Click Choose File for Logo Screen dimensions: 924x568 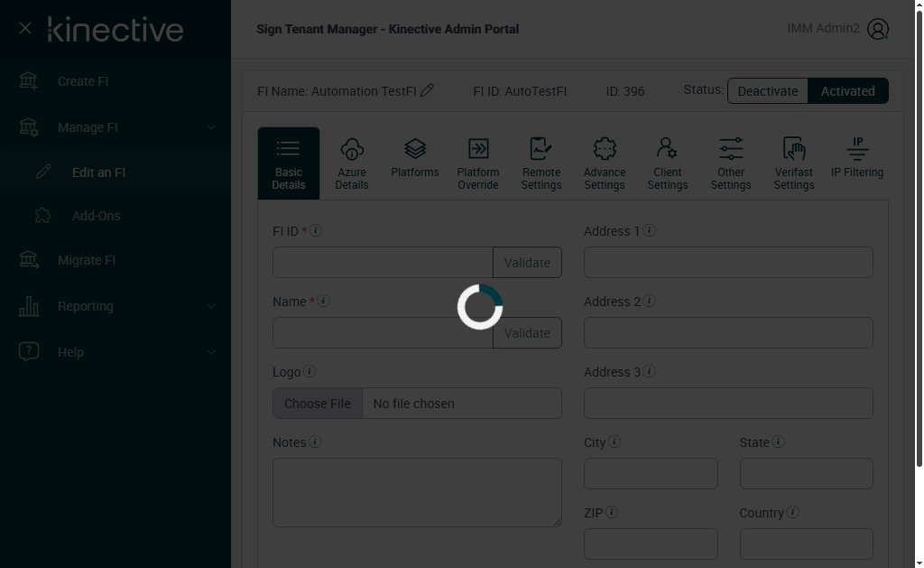pyautogui.click(x=317, y=404)
